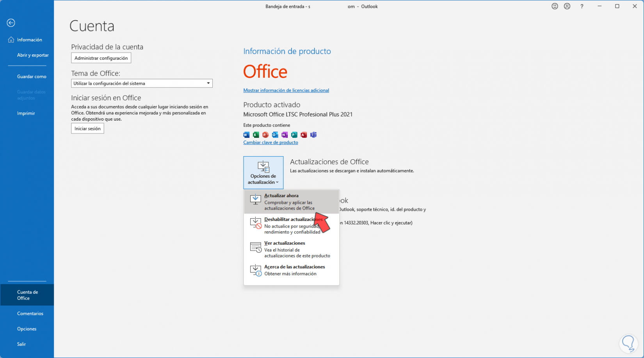Click the Excel app icon
The height and width of the screenshot is (358, 644).
(x=256, y=135)
